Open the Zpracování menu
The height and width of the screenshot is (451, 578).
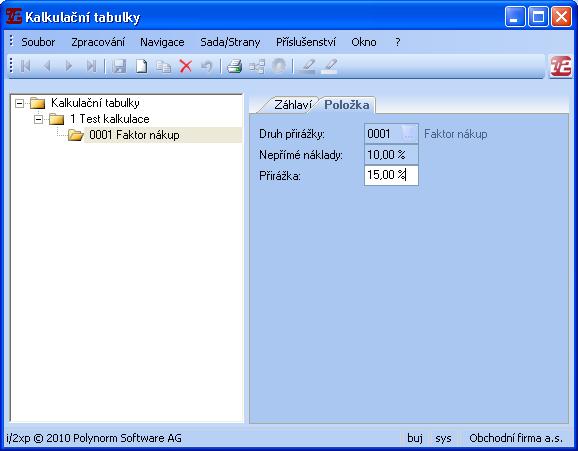tap(98, 42)
